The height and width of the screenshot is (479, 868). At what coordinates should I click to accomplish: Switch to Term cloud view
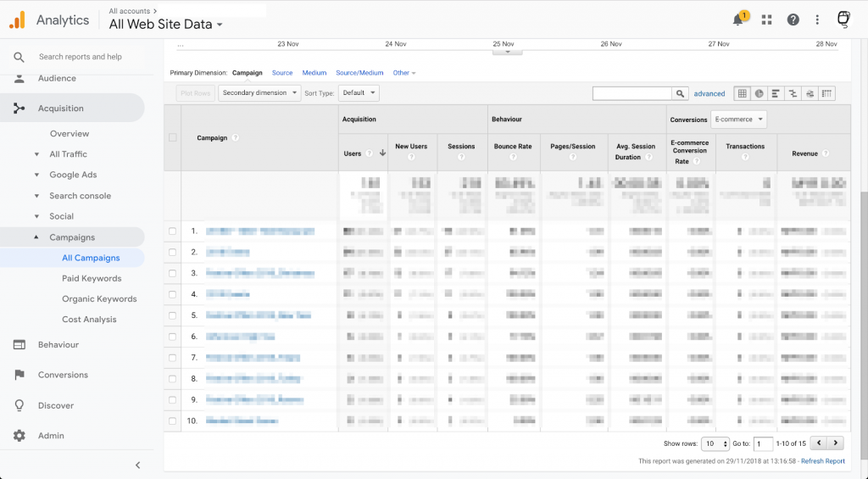[810, 93]
